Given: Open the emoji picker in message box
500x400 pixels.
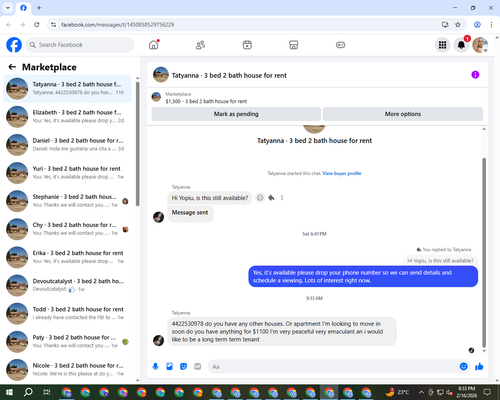Looking at the screenshot, I should click(463, 367).
